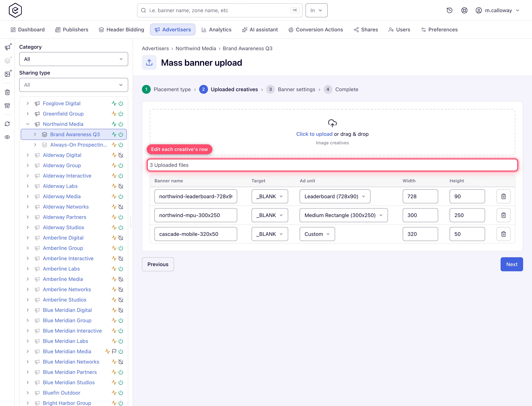Open the Category dropdown

click(x=74, y=59)
